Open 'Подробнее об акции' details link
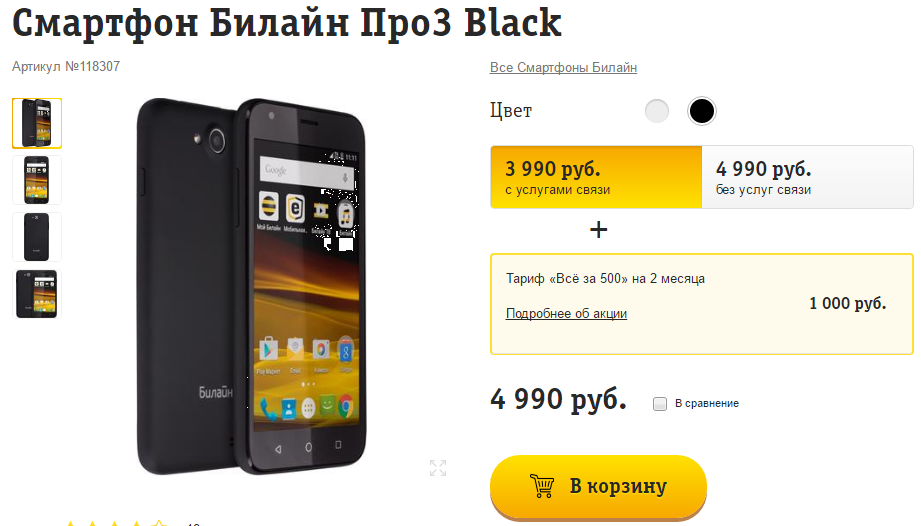 pos(566,313)
